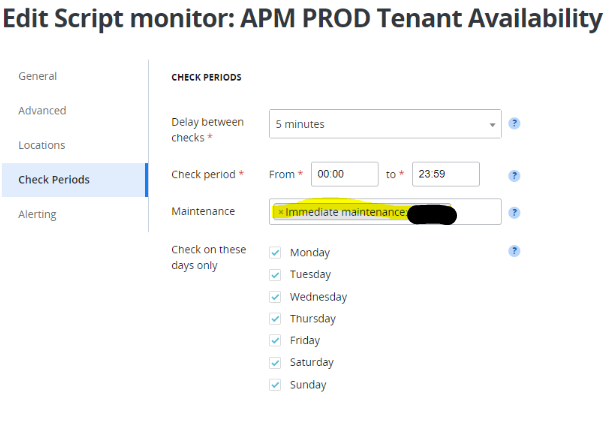Click help icon beside Check period fields
The height and width of the screenshot is (447, 612).
(x=515, y=175)
